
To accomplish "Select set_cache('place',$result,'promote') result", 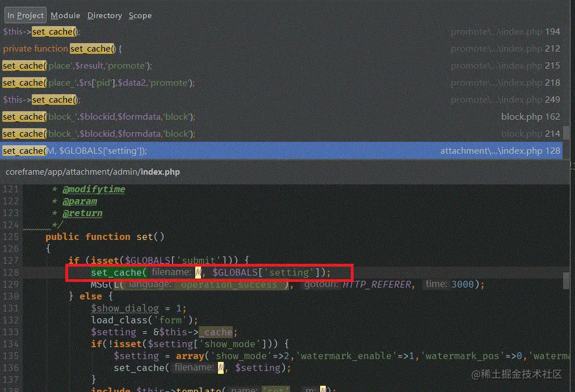I will tap(282, 66).
